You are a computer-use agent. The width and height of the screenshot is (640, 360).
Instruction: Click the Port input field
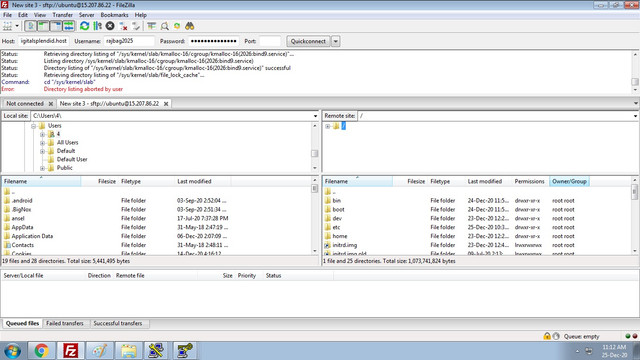270,41
